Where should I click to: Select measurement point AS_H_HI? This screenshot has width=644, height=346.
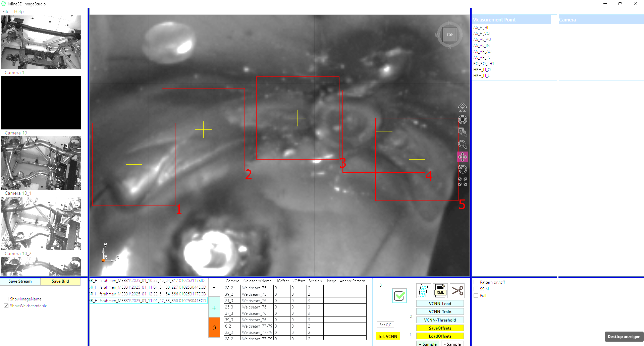[480, 27]
